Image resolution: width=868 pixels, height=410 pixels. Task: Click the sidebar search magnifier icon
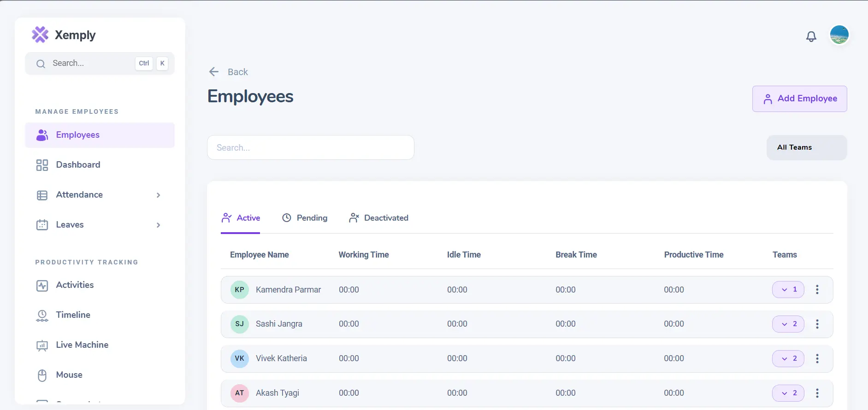point(41,64)
